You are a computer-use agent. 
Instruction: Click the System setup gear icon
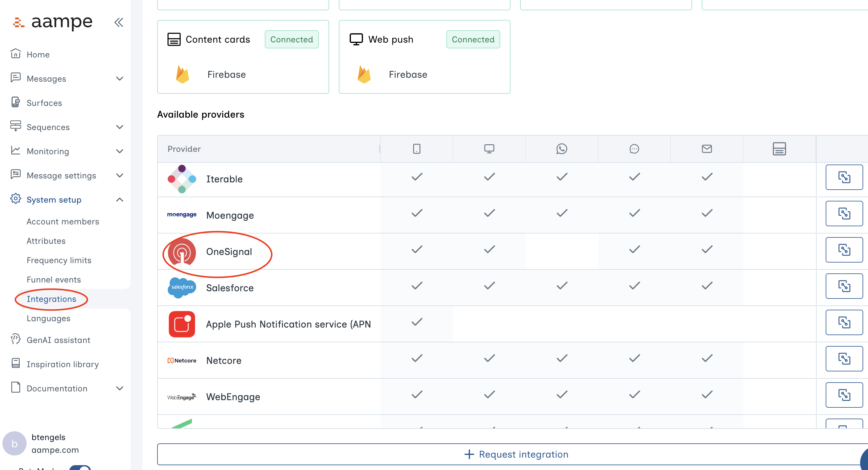point(15,199)
